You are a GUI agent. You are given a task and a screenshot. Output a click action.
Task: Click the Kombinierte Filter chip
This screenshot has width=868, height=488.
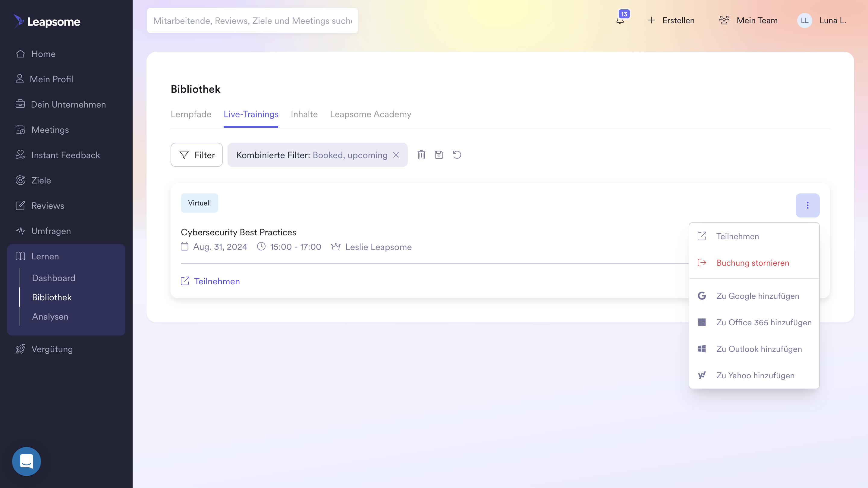[317, 155]
